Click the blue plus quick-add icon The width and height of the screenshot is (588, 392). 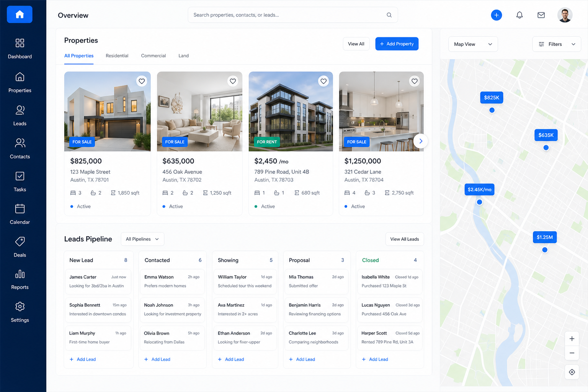pyautogui.click(x=497, y=15)
